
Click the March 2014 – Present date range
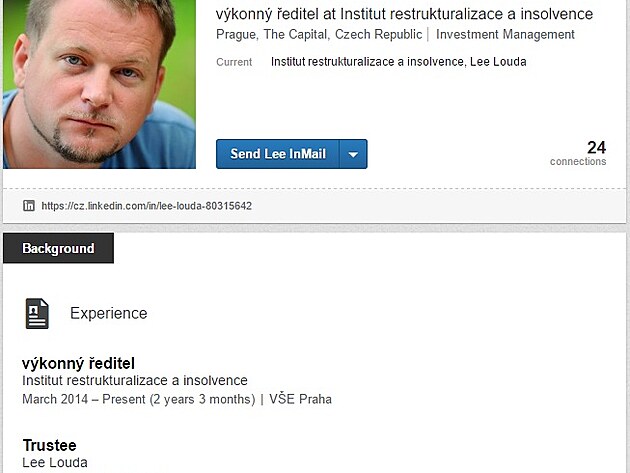point(138,399)
